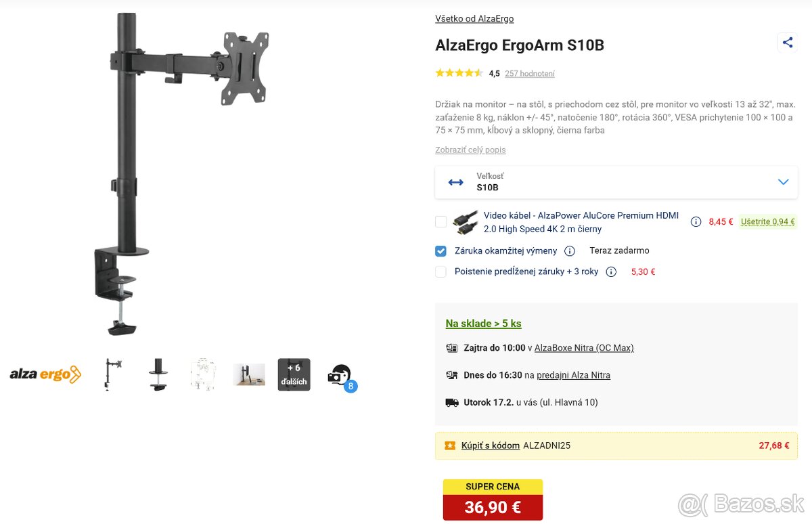Select the technical dimensions drawing thumbnail

(x=203, y=374)
